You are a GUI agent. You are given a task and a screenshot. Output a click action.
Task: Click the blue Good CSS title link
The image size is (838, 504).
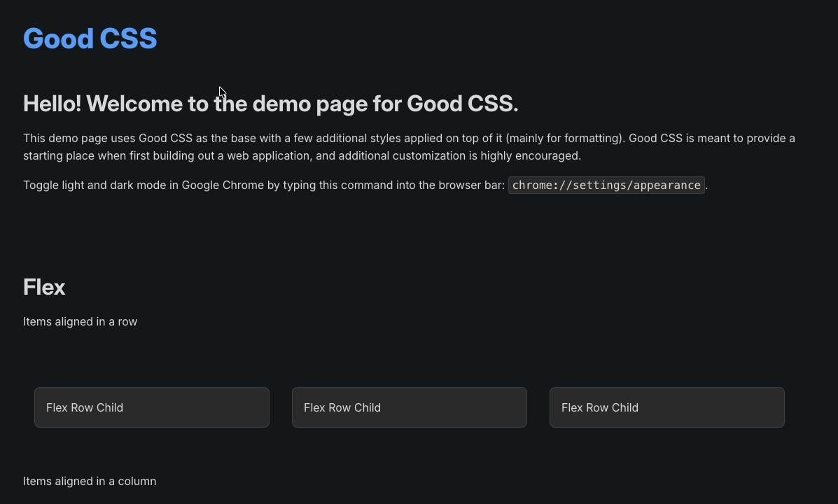tap(90, 38)
